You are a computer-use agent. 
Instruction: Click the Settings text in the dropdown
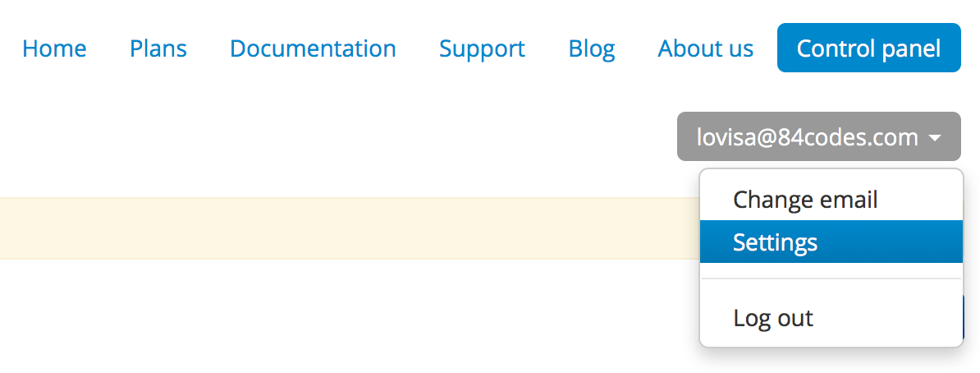(x=775, y=242)
